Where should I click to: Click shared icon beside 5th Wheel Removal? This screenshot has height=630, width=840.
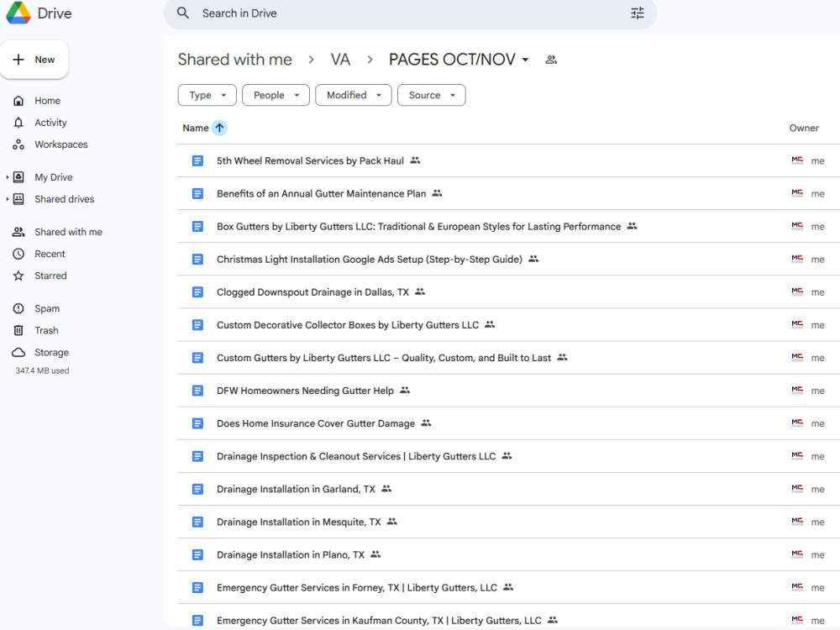click(415, 160)
